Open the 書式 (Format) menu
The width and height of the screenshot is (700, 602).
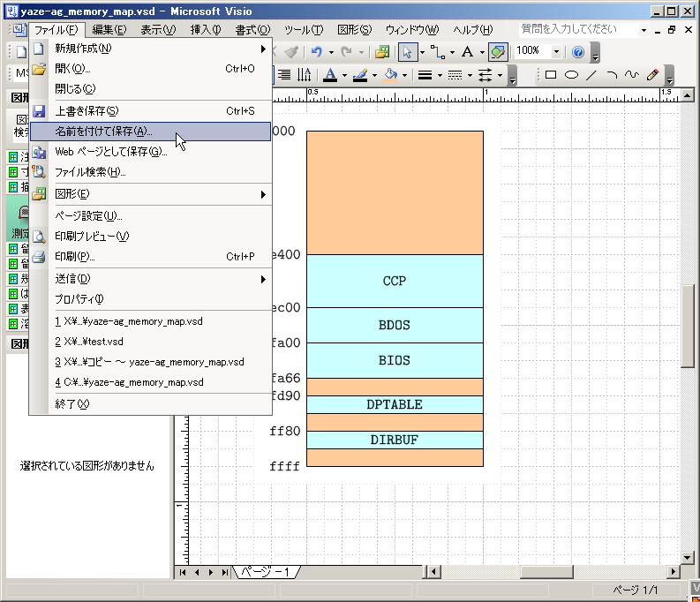tap(252, 30)
